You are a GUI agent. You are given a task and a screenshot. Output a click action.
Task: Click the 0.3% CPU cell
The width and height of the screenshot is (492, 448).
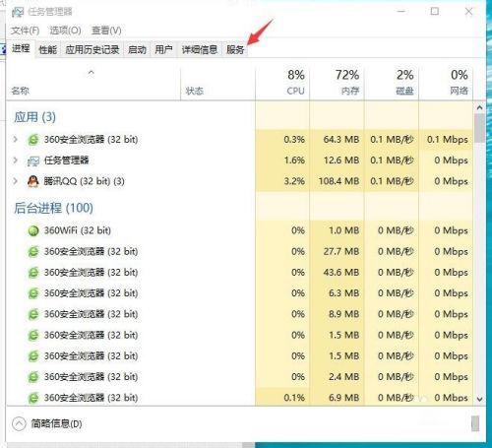pyautogui.click(x=282, y=140)
